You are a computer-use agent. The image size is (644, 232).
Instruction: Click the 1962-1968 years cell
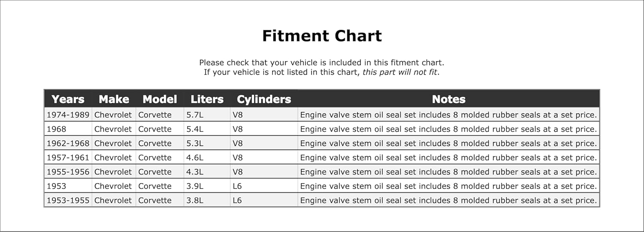tap(68, 143)
